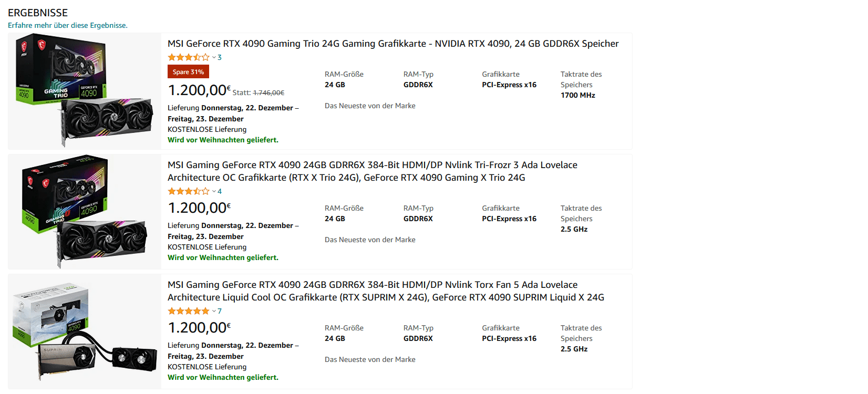Expand rating chevron next to 7 reviews
Viewport: 868px width, 394px height.
214,312
